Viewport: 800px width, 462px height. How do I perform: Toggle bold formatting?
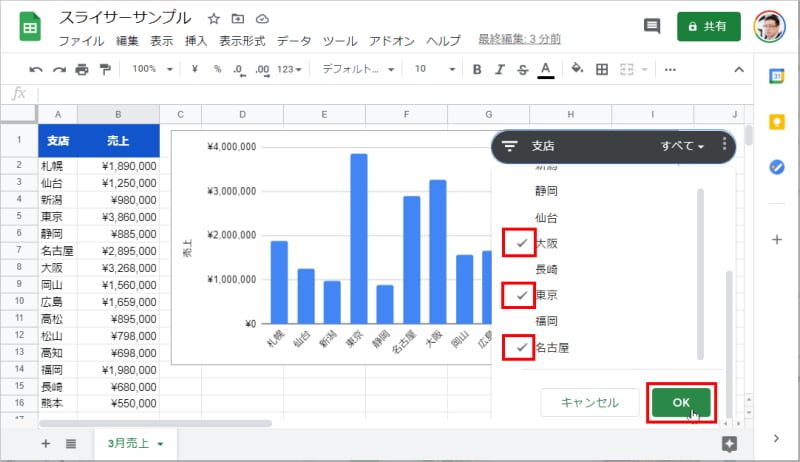(x=477, y=69)
